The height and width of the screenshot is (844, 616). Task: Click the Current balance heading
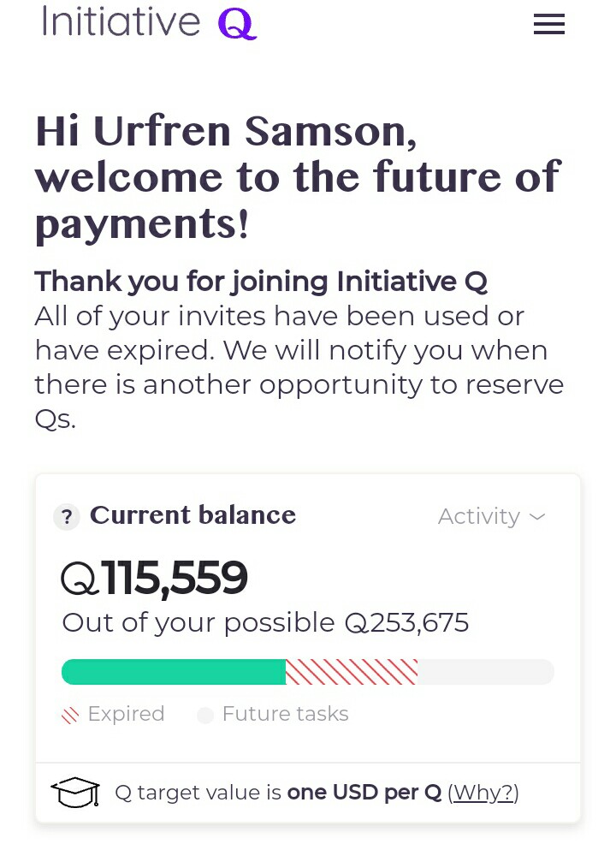pos(192,515)
